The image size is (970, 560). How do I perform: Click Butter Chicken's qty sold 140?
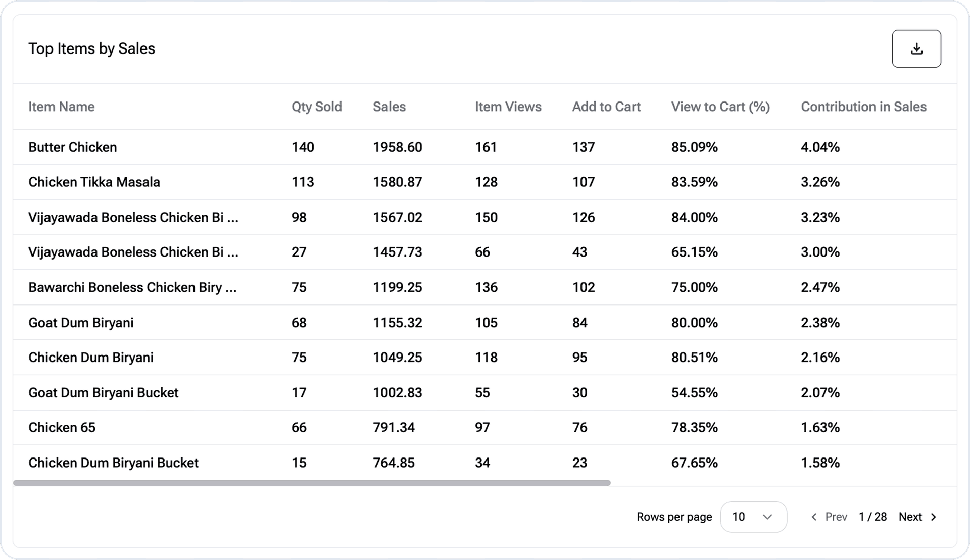point(303,147)
